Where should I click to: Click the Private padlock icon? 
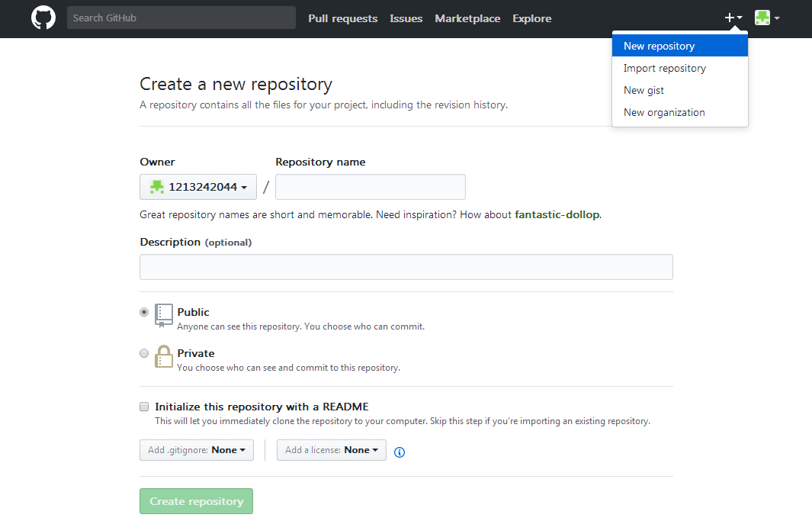[164, 356]
